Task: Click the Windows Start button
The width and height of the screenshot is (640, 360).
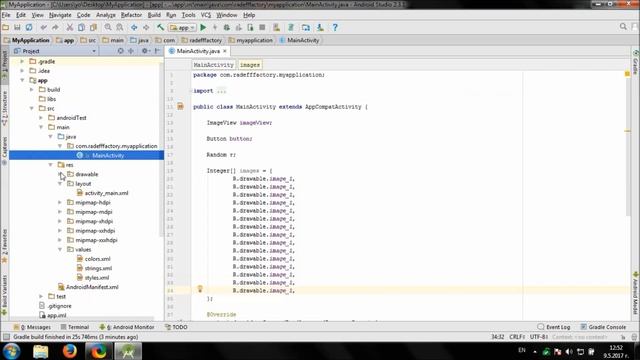Action: [11, 351]
